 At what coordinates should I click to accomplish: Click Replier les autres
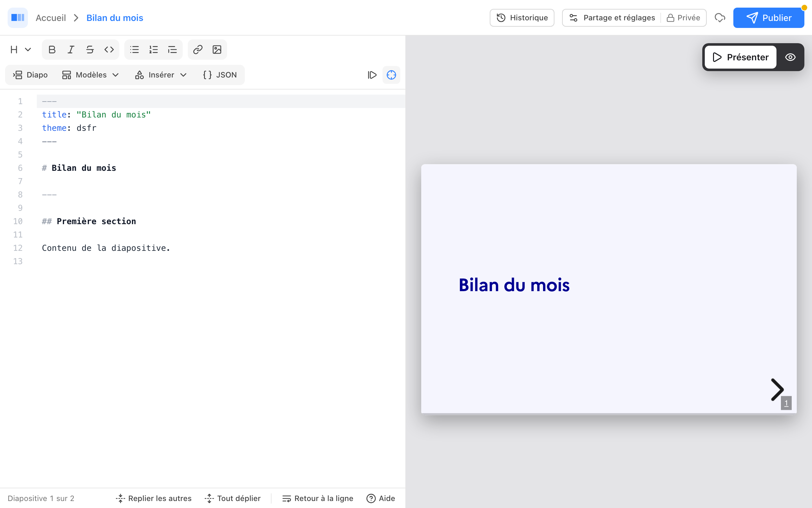154,498
